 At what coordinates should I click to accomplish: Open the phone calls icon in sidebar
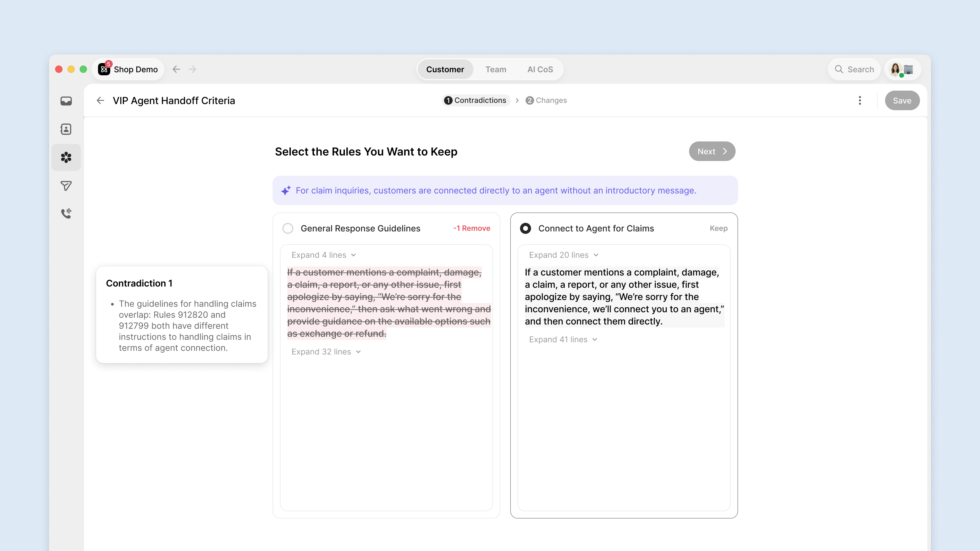(x=66, y=213)
